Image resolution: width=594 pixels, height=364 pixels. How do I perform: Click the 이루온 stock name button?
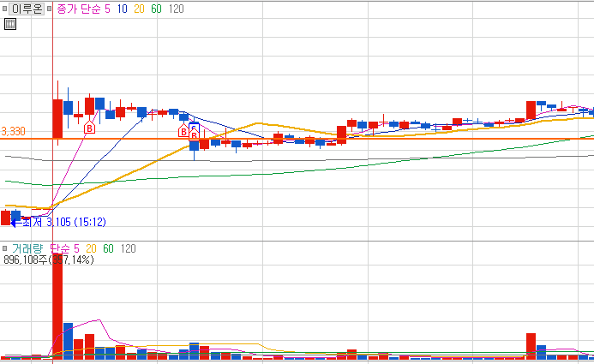pyautogui.click(x=27, y=9)
